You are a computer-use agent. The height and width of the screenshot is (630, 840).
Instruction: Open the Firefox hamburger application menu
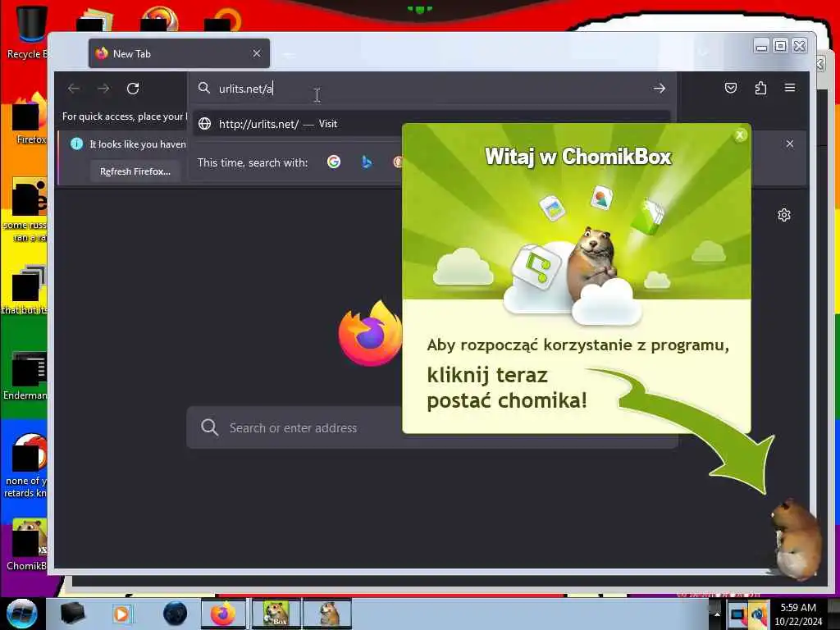(790, 87)
